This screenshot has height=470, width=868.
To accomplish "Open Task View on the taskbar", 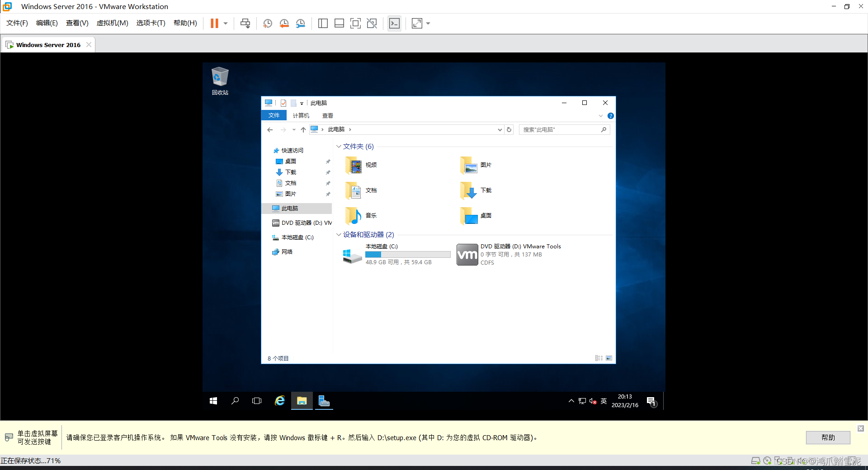I will pos(257,401).
